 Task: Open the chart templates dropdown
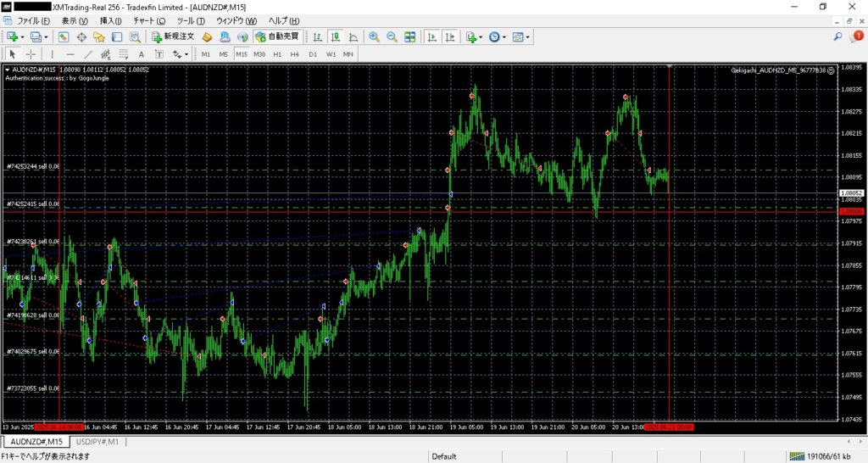point(521,37)
